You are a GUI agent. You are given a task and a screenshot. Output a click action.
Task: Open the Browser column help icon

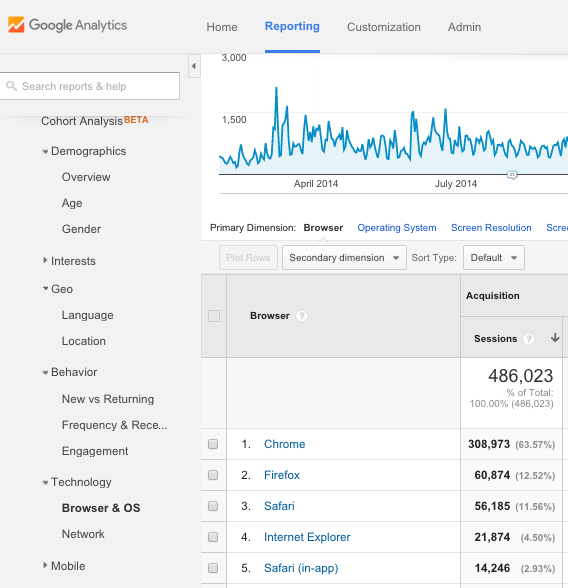tap(301, 316)
